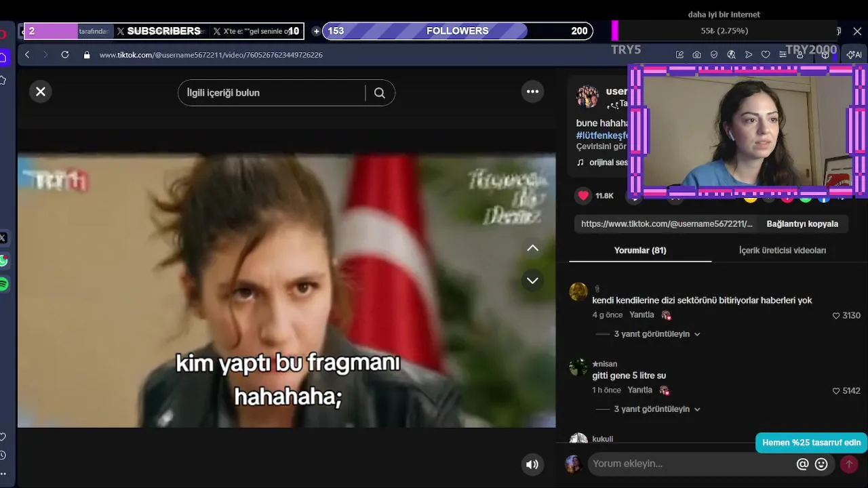868x488 pixels.
Task: Open a new browser tab with plus
Action: (x=316, y=31)
